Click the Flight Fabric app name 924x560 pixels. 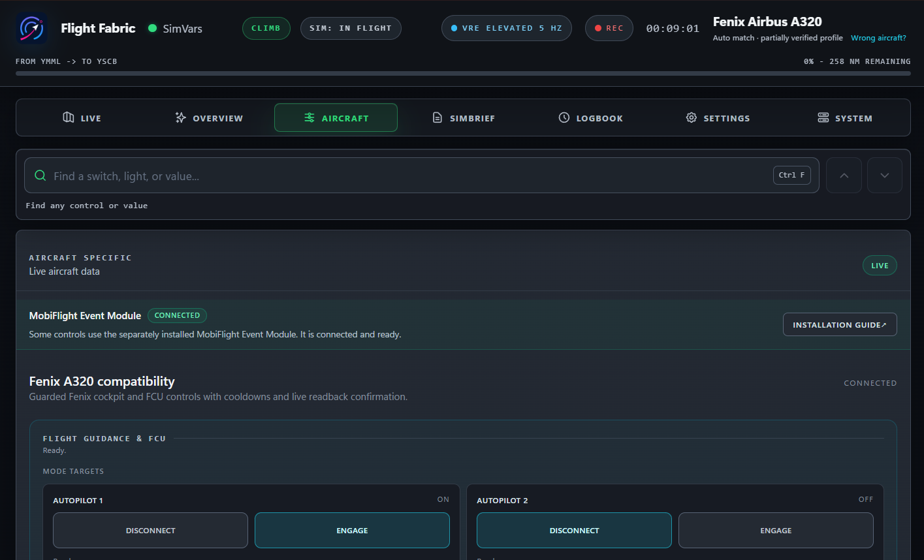pyautogui.click(x=98, y=28)
